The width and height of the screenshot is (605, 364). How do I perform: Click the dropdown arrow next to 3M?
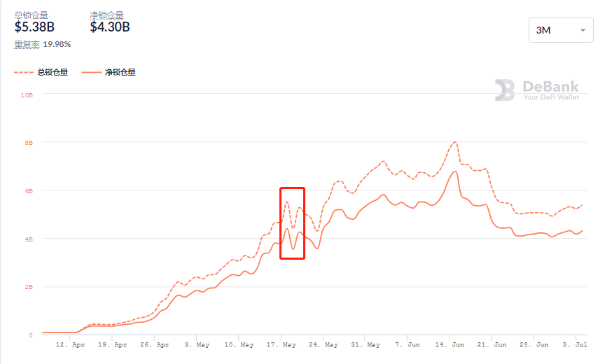[x=583, y=31]
